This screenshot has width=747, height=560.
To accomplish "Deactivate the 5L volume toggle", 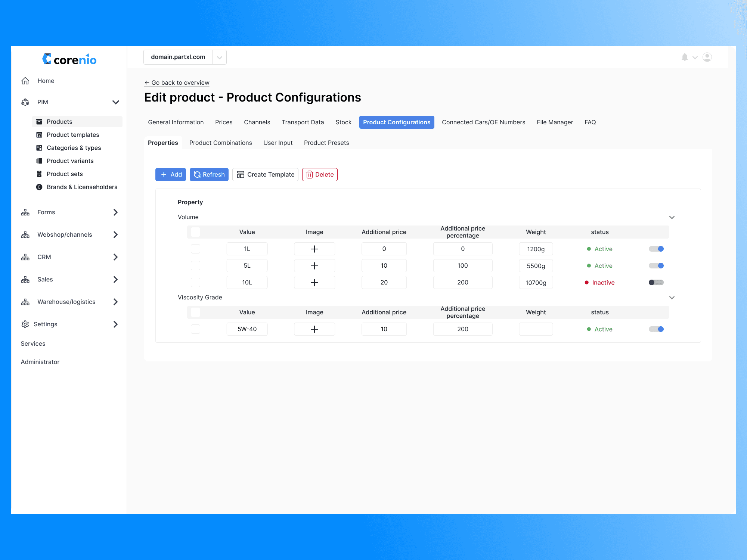I will click(x=656, y=265).
